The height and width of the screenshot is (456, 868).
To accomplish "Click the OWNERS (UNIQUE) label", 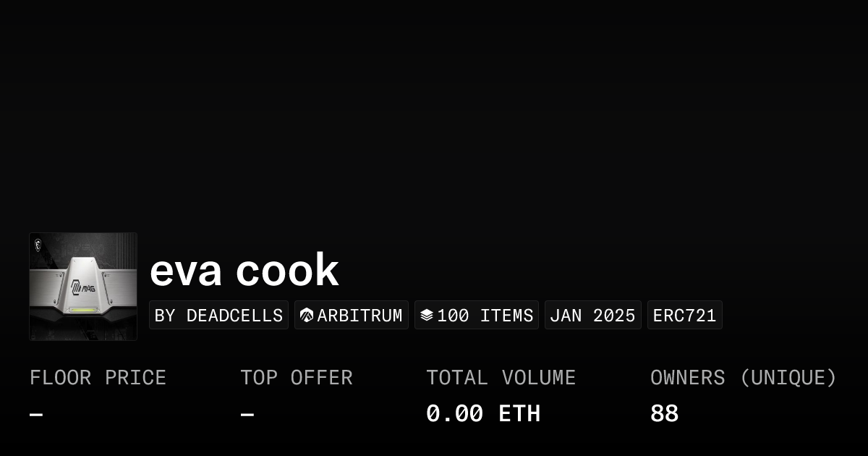I will [743, 378].
